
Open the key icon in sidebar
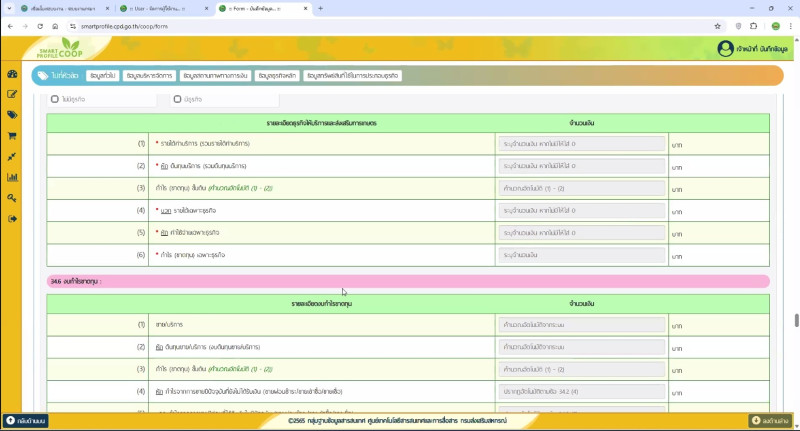(x=12, y=198)
